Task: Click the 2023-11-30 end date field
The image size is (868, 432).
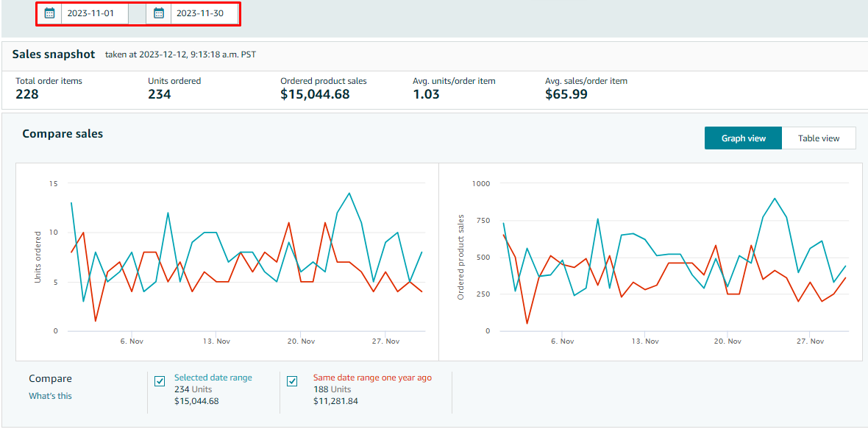Action: (x=203, y=13)
